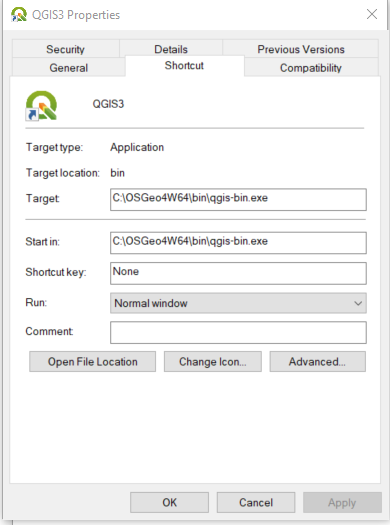Click the Change Icon button
Image resolution: width=390 pixels, height=525 pixels.
click(213, 362)
